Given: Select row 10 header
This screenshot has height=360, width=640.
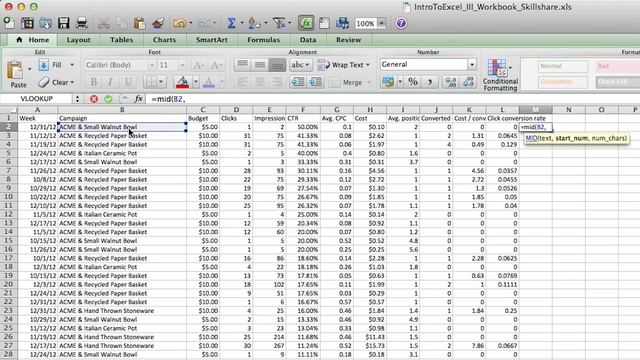Looking at the screenshot, I should [x=8, y=197].
